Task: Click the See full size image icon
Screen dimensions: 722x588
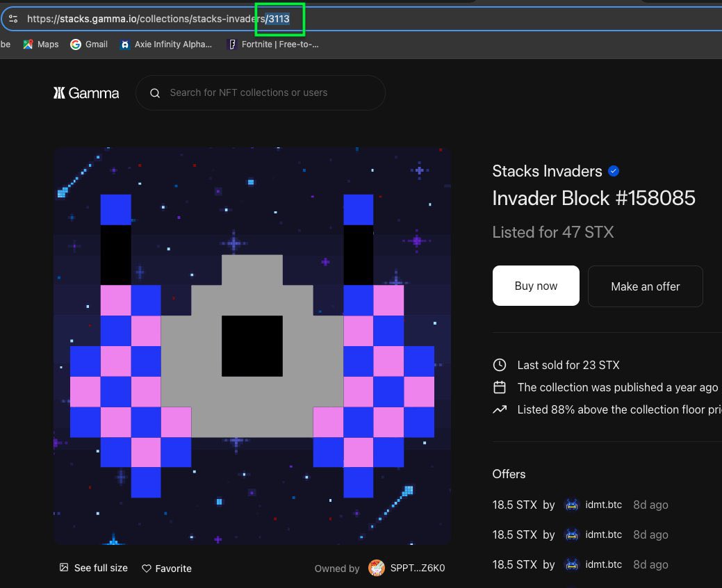Action: 64,567
